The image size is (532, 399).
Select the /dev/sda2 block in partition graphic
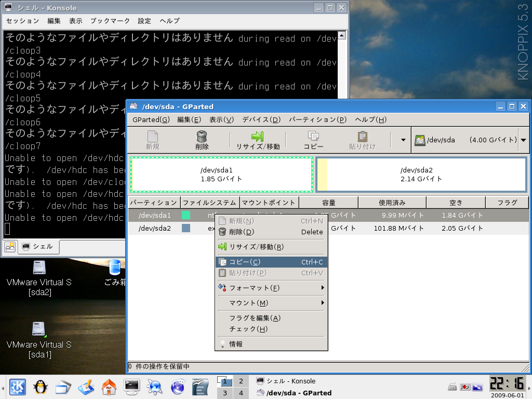click(x=421, y=175)
